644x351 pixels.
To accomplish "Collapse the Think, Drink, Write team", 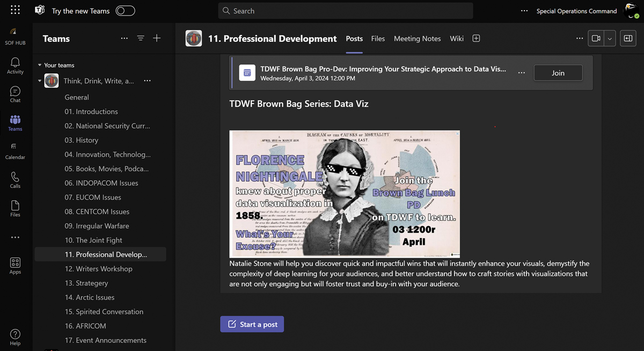I will tap(39, 81).
